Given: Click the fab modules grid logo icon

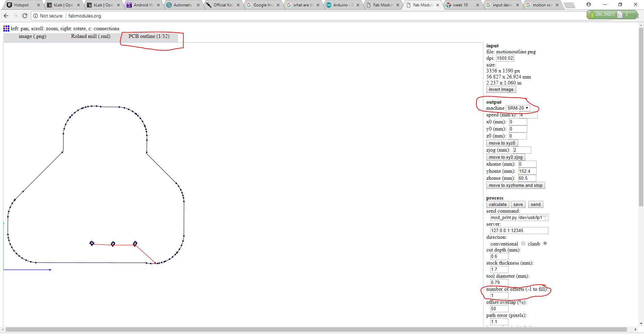Looking at the screenshot, I should (6, 29).
